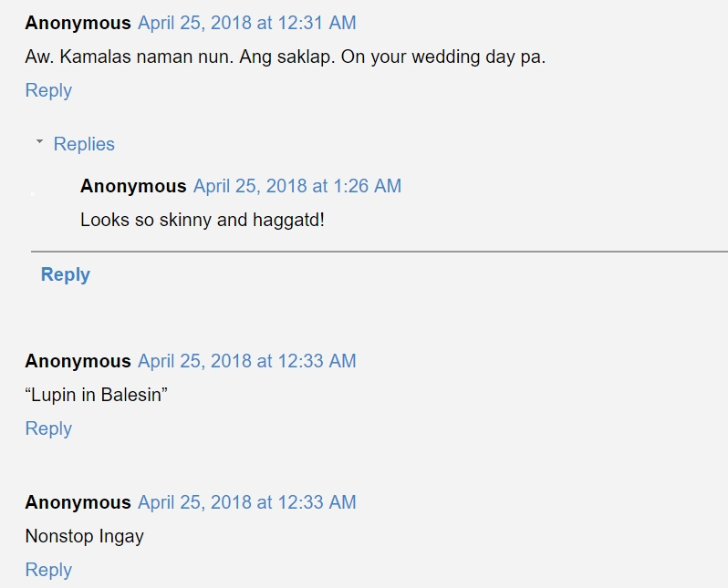Click Anonymous author above 'Lupin in Balesin'
The height and width of the screenshot is (588, 728).
pos(78,361)
